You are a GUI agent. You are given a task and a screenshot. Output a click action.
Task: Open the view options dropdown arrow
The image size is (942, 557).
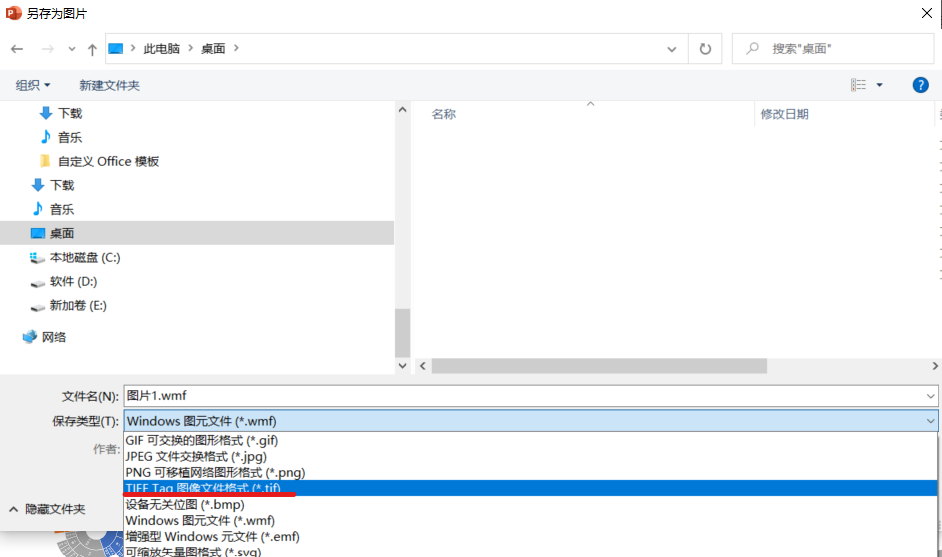(x=880, y=85)
